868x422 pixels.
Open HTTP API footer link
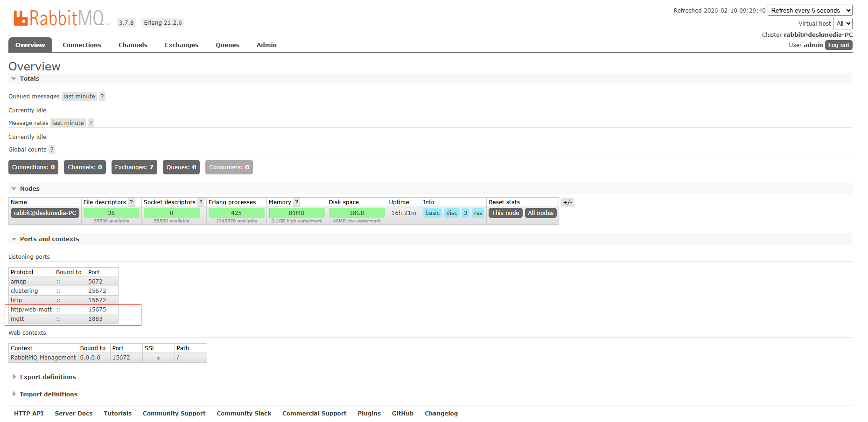(29, 414)
